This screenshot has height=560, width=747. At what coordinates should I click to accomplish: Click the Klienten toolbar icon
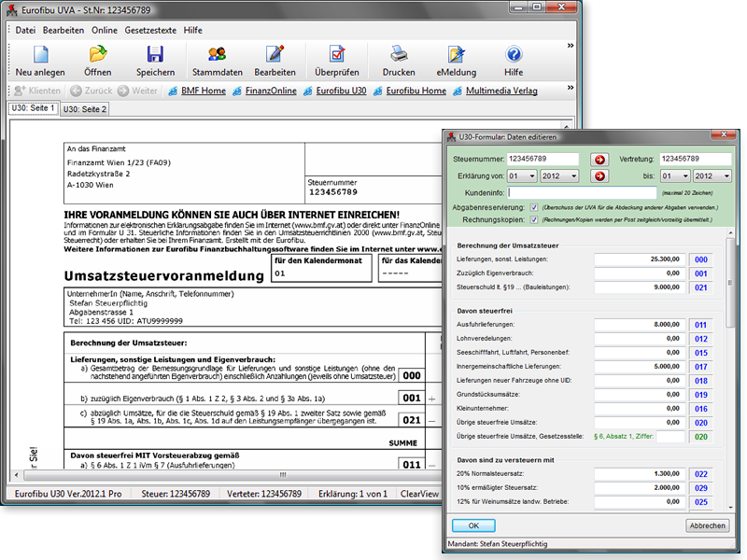tap(20, 91)
